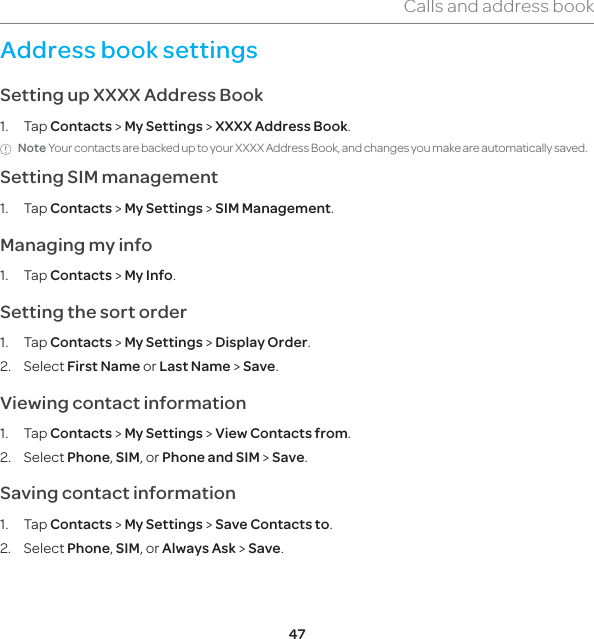This screenshot has height=639, width=594.
Task: Click bold 'First Name' option text
Action: [x=103, y=366]
